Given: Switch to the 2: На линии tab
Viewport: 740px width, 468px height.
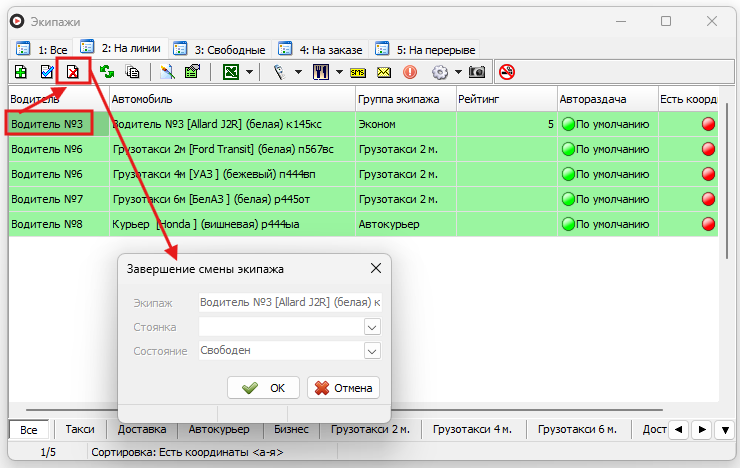Looking at the screenshot, I should pyautogui.click(x=121, y=48).
